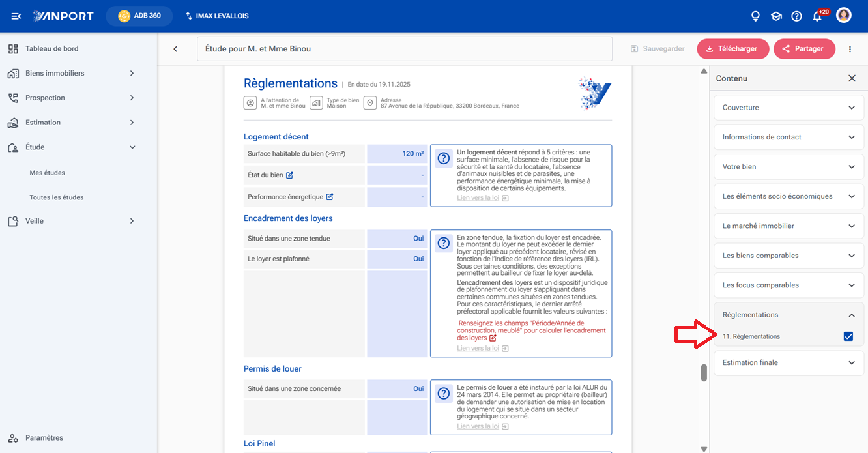The width and height of the screenshot is (868, 453).
Task: Click the Télécharger button
Action: pos(733,49)
